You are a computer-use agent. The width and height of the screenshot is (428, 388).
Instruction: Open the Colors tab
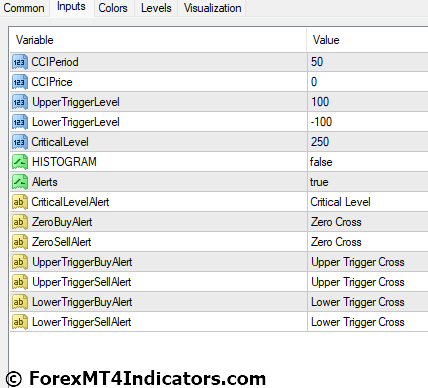click(113, 8)
